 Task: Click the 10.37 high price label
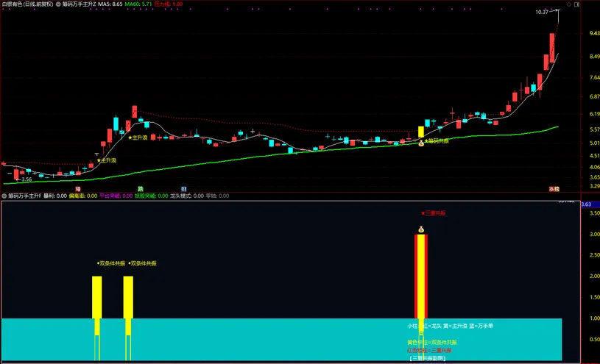point(541,13)
